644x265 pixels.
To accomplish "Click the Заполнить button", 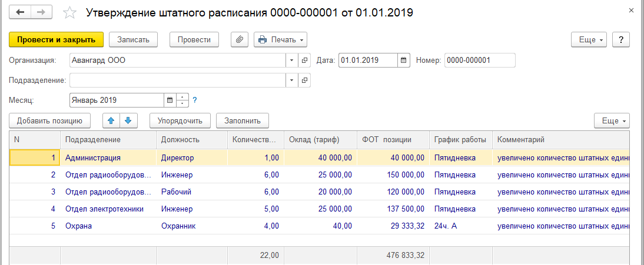I will (242, 120).
